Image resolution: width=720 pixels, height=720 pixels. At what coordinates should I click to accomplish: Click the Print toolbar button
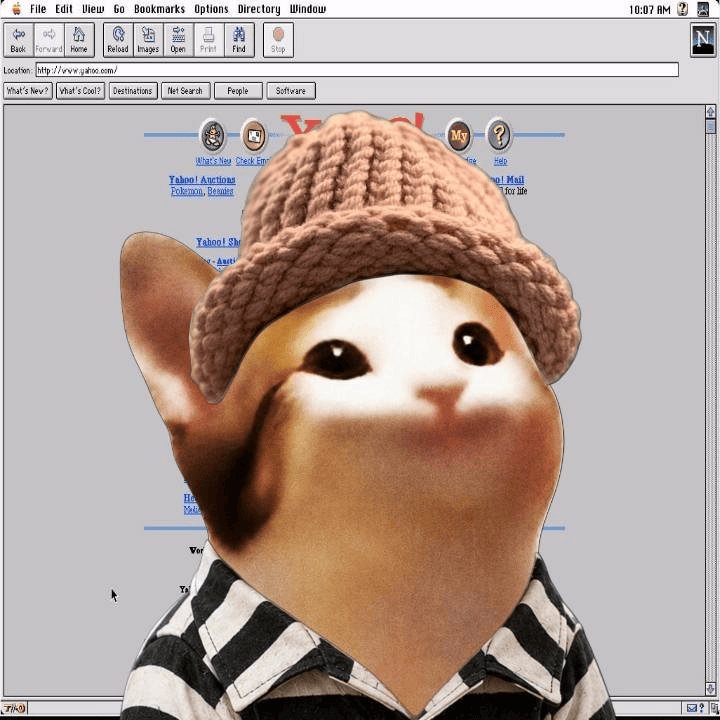[x=208, y=40]
